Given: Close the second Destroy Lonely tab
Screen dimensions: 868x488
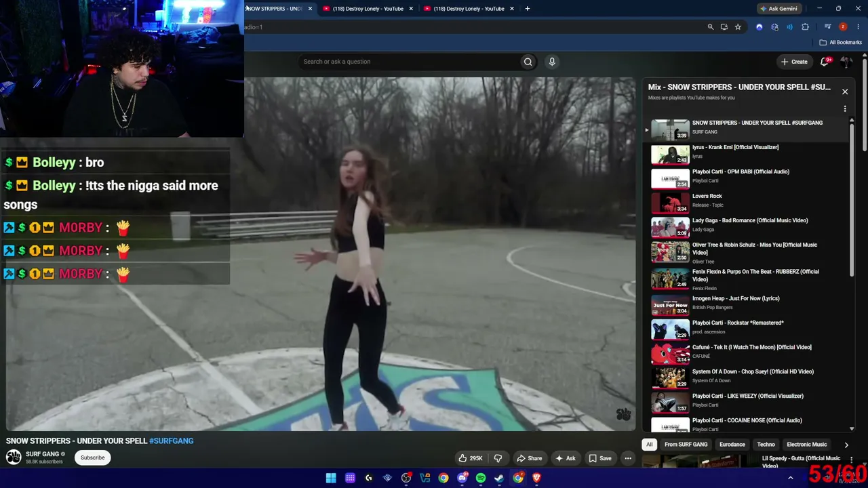Looking at the screenshot, I should tap(511, 9).
